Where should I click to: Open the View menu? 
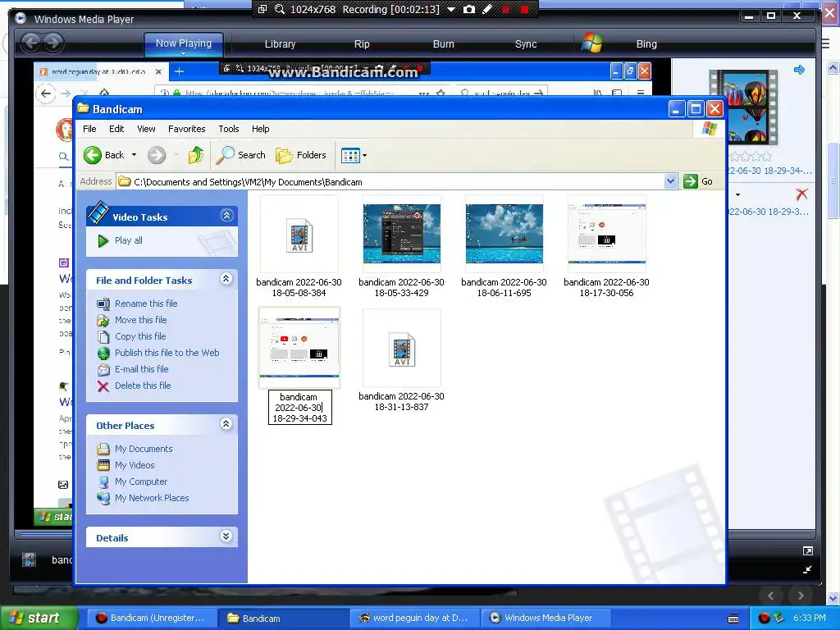click(x=146, y=129)
